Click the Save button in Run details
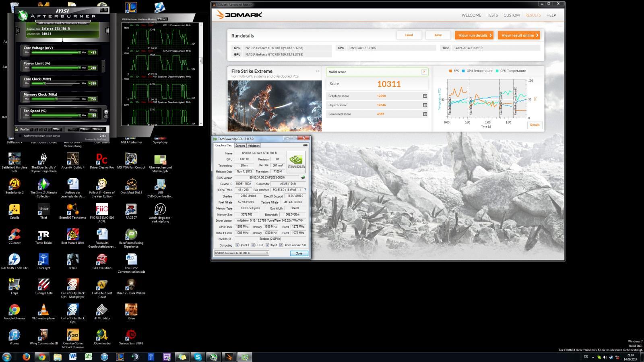The image size is (644, 362). pos(438,35)
